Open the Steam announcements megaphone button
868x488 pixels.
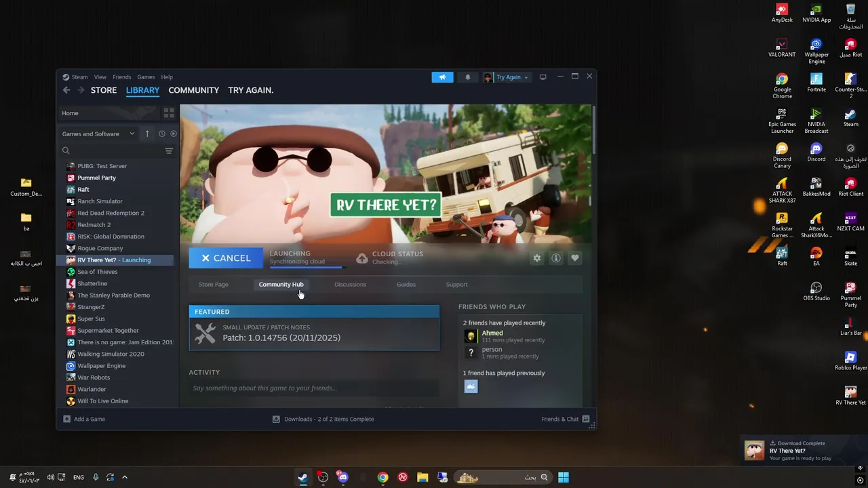[x=442, y=77]
